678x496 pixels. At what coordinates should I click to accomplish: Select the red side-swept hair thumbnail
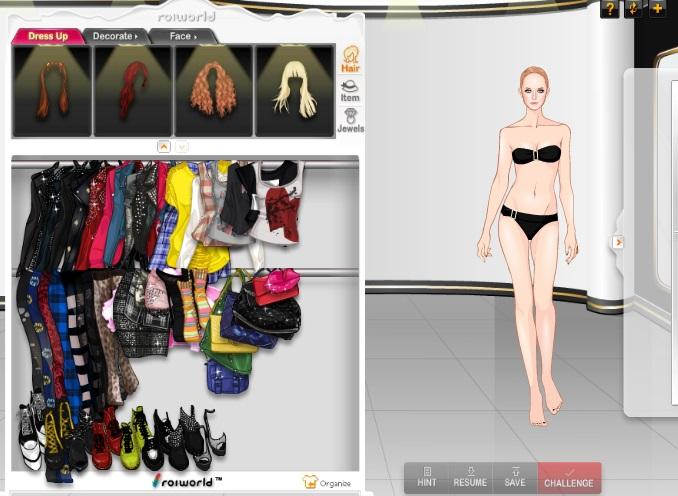[x=133, y=90]
